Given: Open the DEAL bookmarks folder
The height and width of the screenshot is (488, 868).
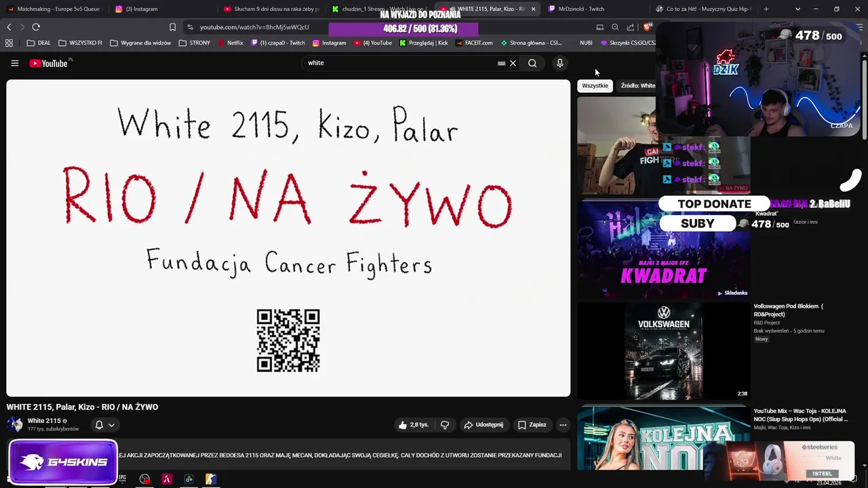Looking at the screenshot, I should click(x=39, y=43).
